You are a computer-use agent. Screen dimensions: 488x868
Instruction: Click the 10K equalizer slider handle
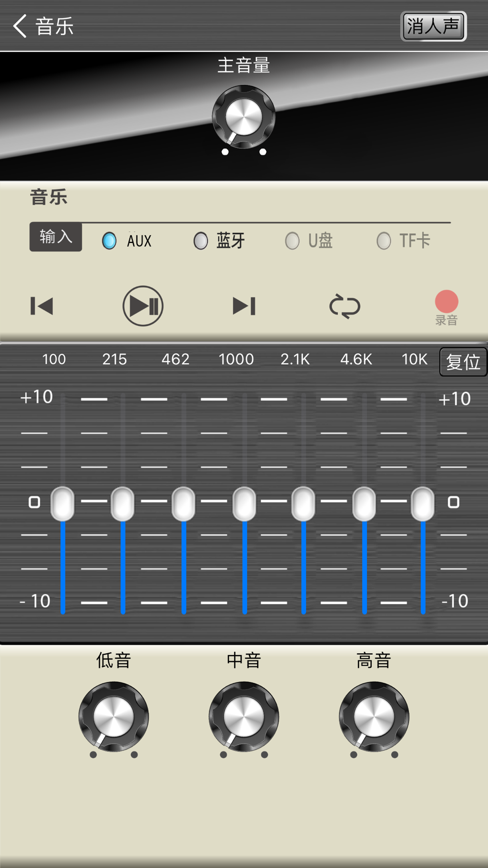[x=423, y=504]
